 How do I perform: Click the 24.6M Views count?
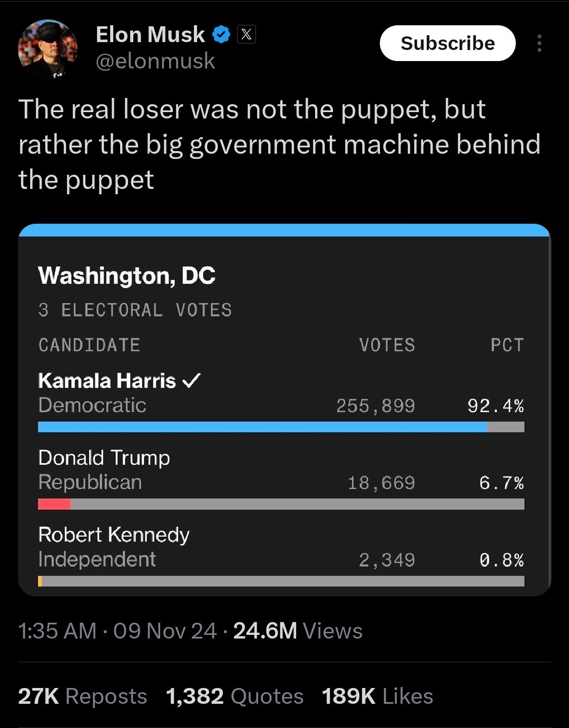[298, 631]
